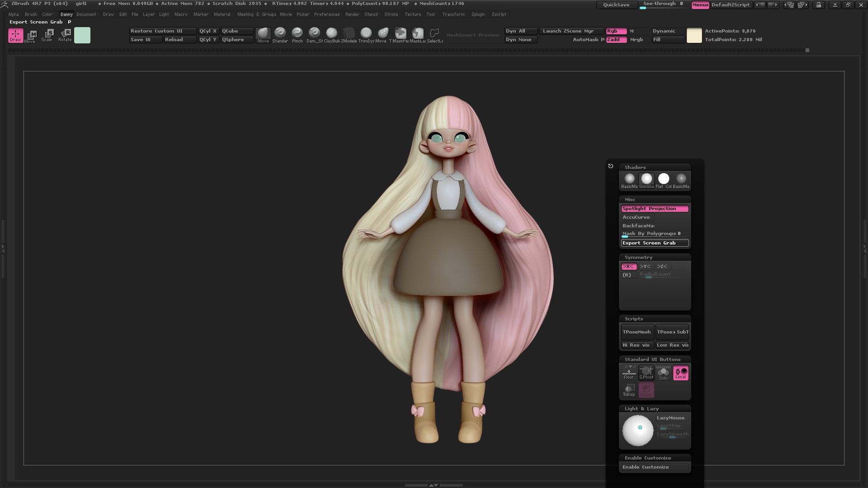Click the Hi Res vis button

click(637, 345)
